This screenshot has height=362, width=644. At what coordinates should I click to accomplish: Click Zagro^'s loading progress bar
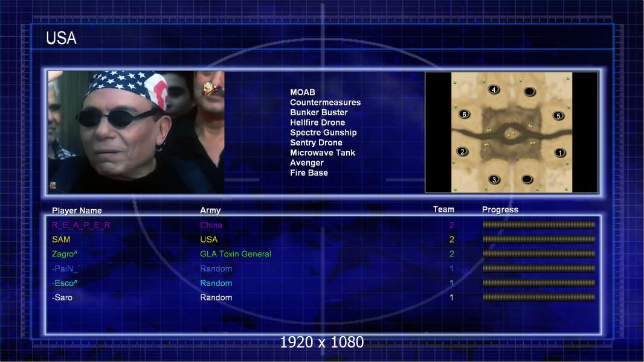(x=539, y=254)
